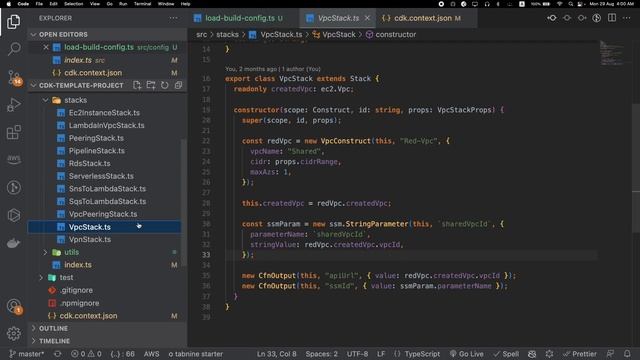Open the Apple menu
Screen dimensions: 640x360
(x=9, y=4)
